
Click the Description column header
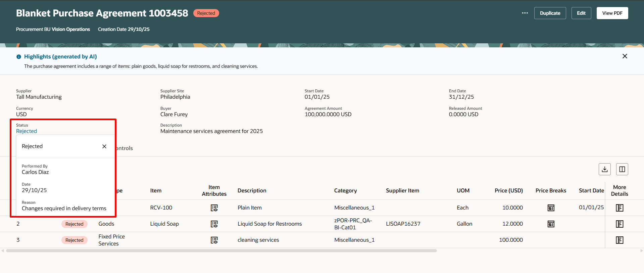pos(252,190)
